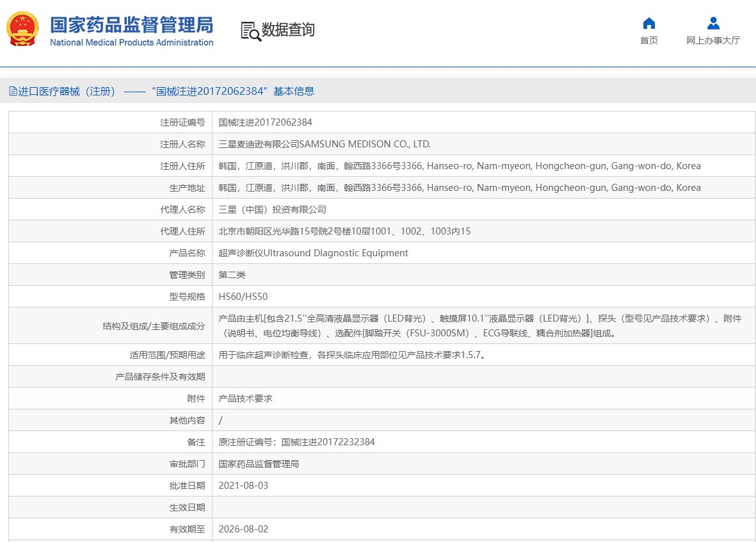Viewport: 756px width, 542px height.
Task: Click the 产品名称 row label
Action: point(187,253)
